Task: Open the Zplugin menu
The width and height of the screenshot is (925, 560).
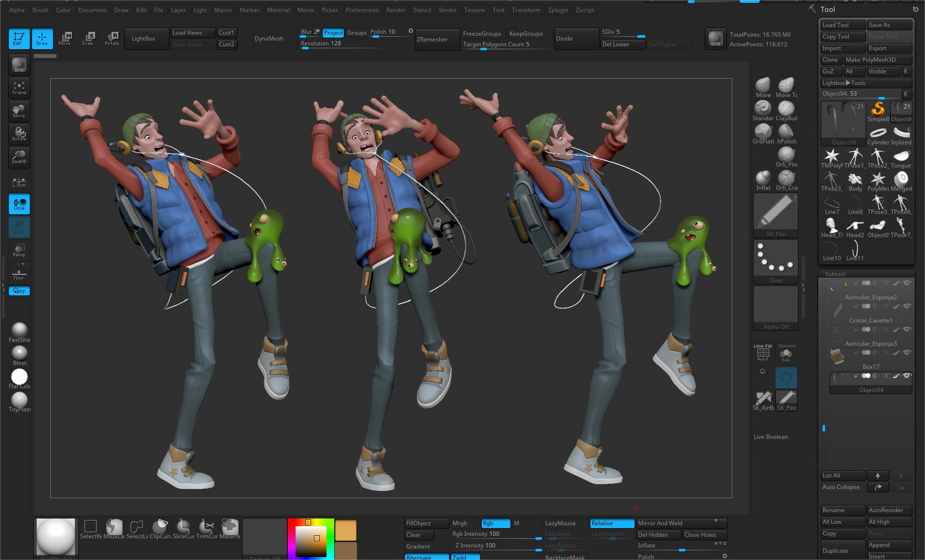Action: coord(558,10)
